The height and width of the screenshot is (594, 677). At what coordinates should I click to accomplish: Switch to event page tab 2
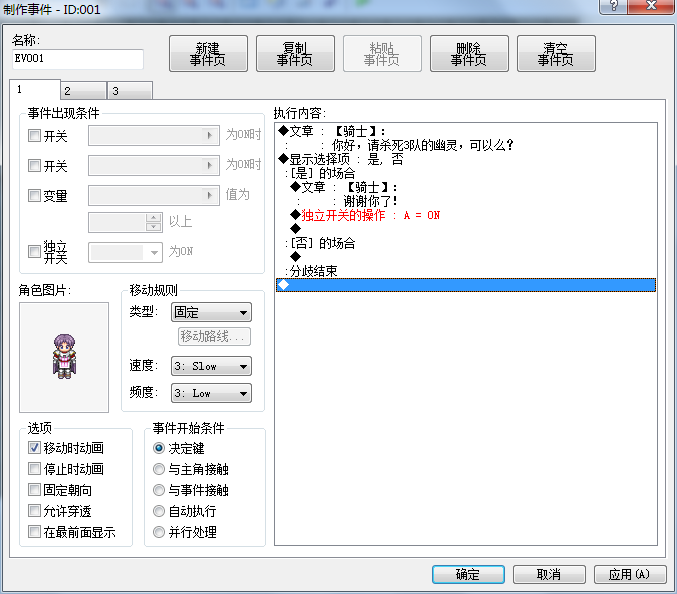click(84, 91)
